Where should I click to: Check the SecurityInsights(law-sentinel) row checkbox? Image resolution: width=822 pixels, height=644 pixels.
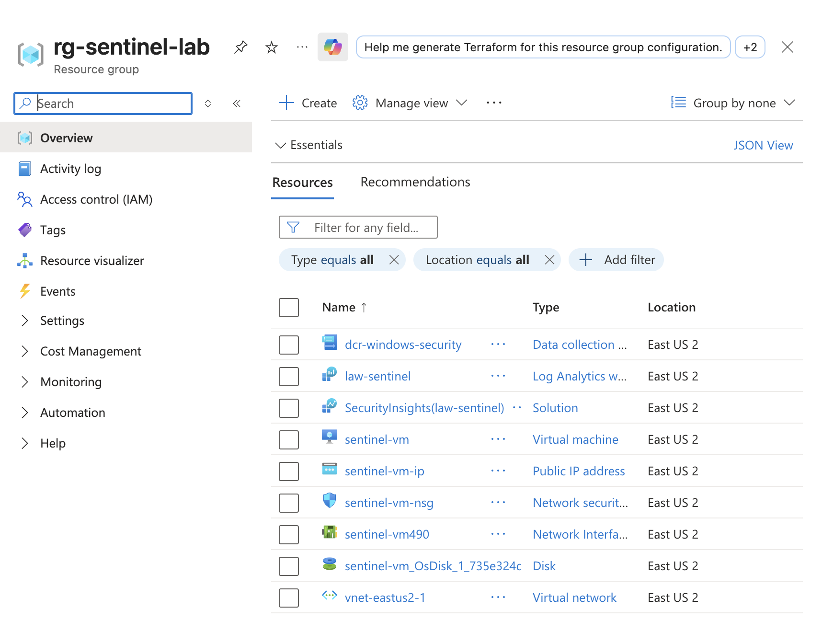click(x=289, y=408)
